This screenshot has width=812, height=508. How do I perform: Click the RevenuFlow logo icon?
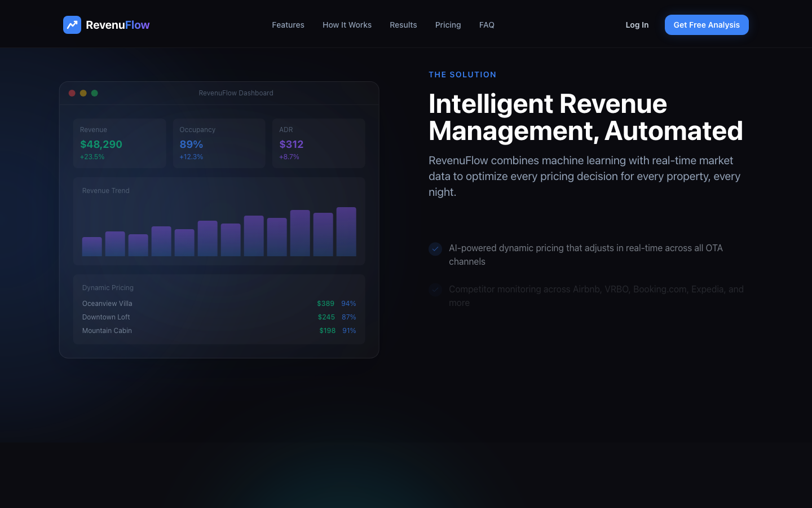(x=72, y=25)
